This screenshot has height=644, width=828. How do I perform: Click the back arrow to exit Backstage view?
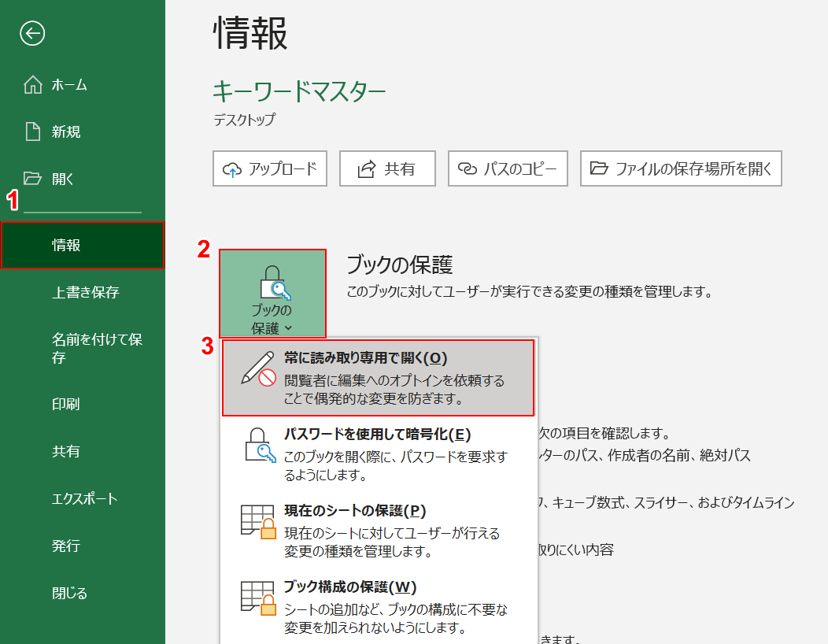pyautogui.click(x=31, y=35)
